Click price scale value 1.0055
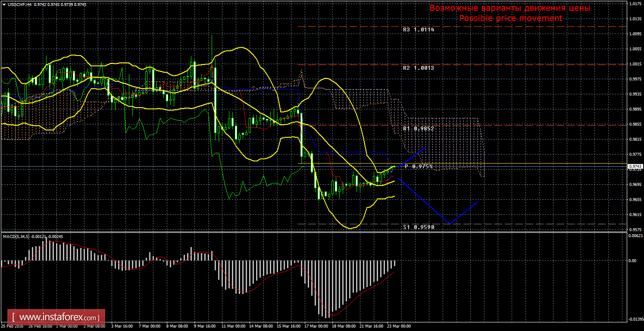 click(635, 49)
